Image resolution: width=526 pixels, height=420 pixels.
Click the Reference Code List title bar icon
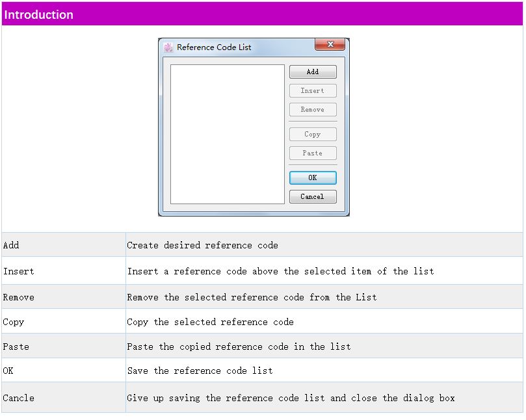coord(168,47)
